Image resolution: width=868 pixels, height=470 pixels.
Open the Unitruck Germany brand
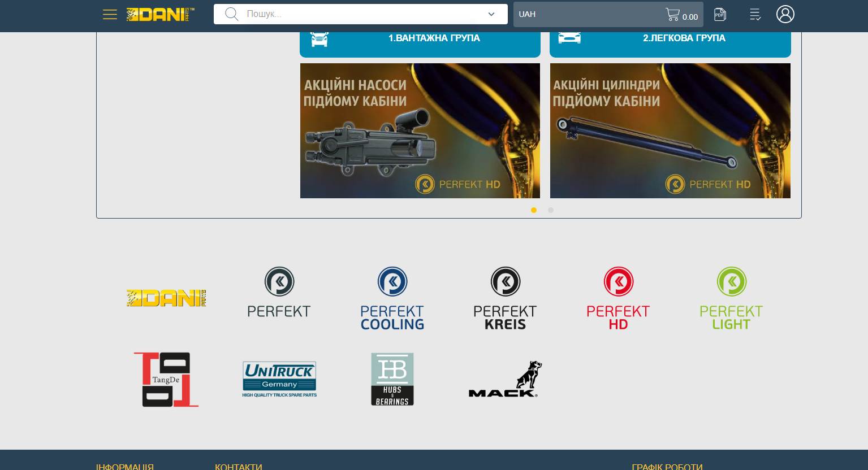click(279, 380)
